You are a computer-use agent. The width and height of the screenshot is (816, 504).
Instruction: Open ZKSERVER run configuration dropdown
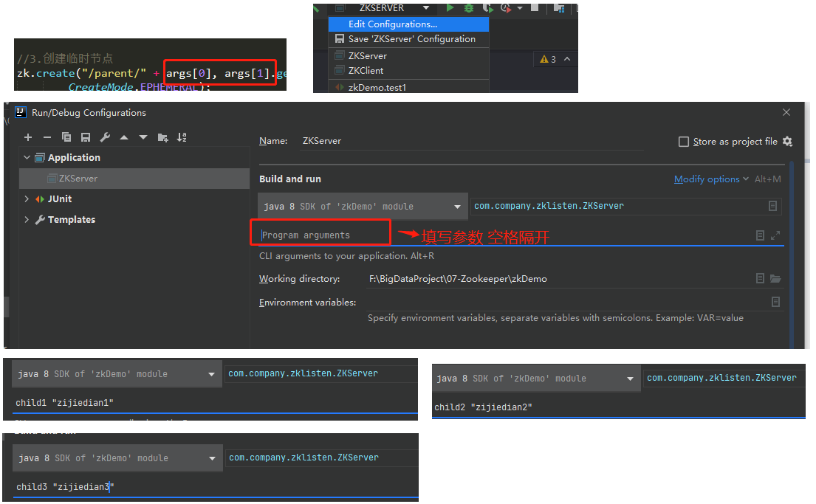coord(426,8)
